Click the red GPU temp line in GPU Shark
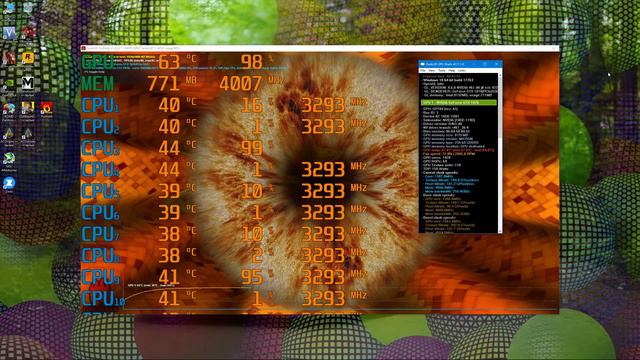Image resolution: width=640 pixels, height=360 pixels. [x=458, y=150]
